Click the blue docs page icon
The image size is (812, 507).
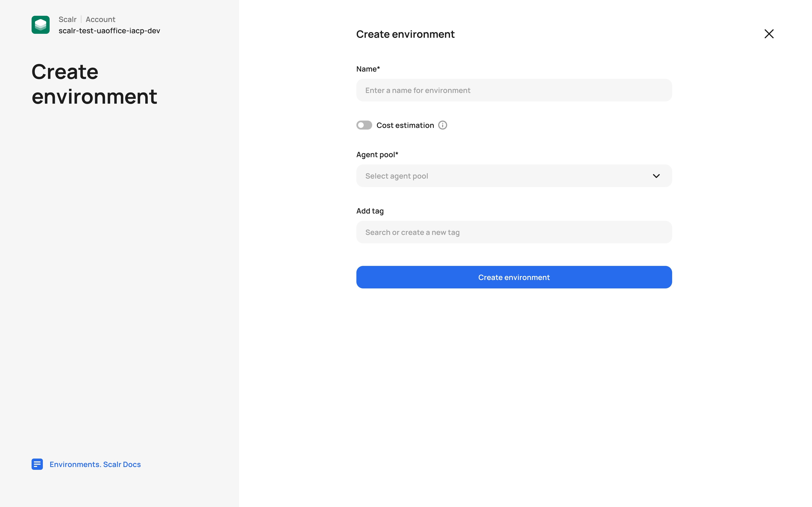(x=37, y=464)
